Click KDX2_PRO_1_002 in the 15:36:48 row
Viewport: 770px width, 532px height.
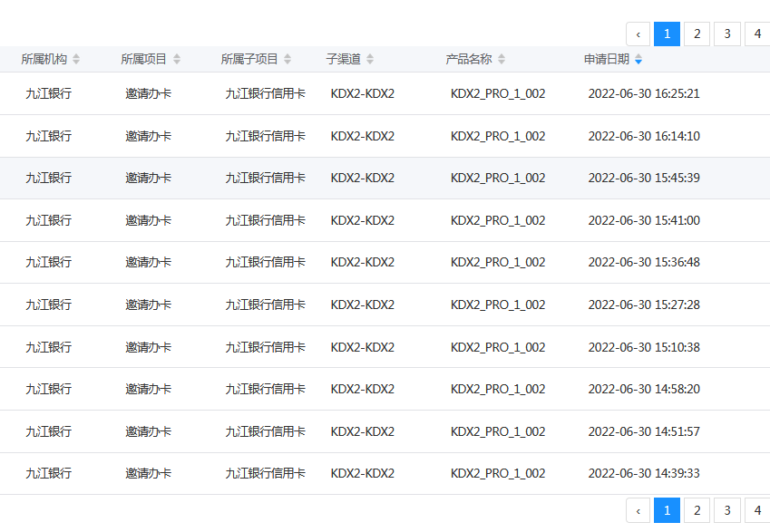point(498,262)
